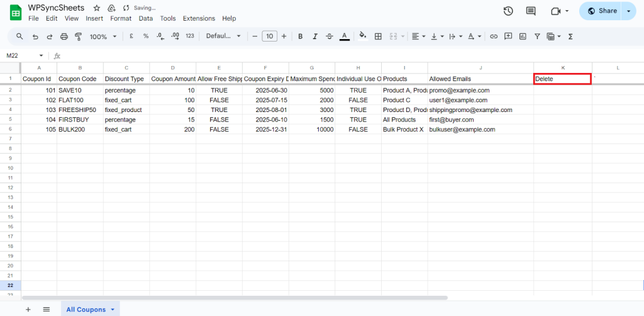This screenshot has width=644, height=316.
Task: Print the spreadsheet
Action: click(64, 37)
